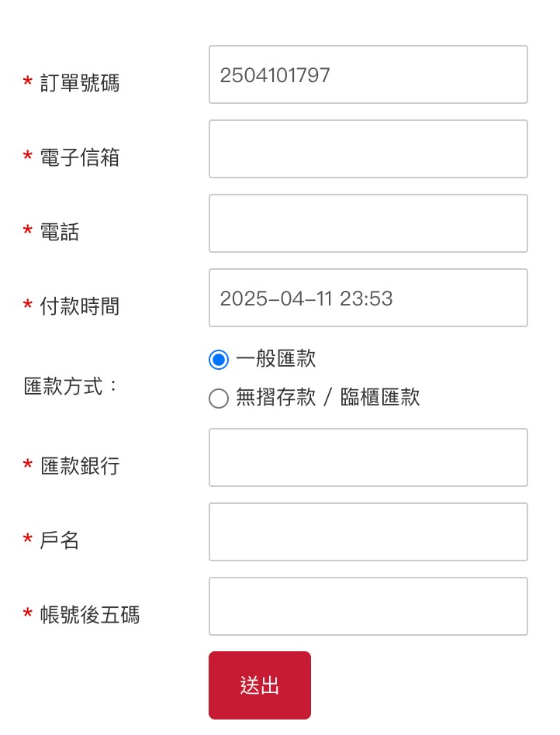
Task: Click the 戶名 field label
Action: (60, 541)
